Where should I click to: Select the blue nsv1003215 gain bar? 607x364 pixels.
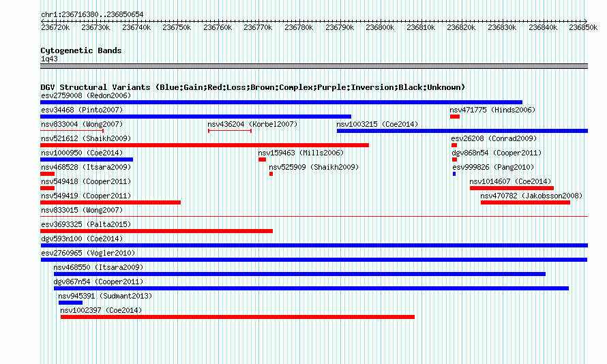pyautogui.click(x=462, y=131)
